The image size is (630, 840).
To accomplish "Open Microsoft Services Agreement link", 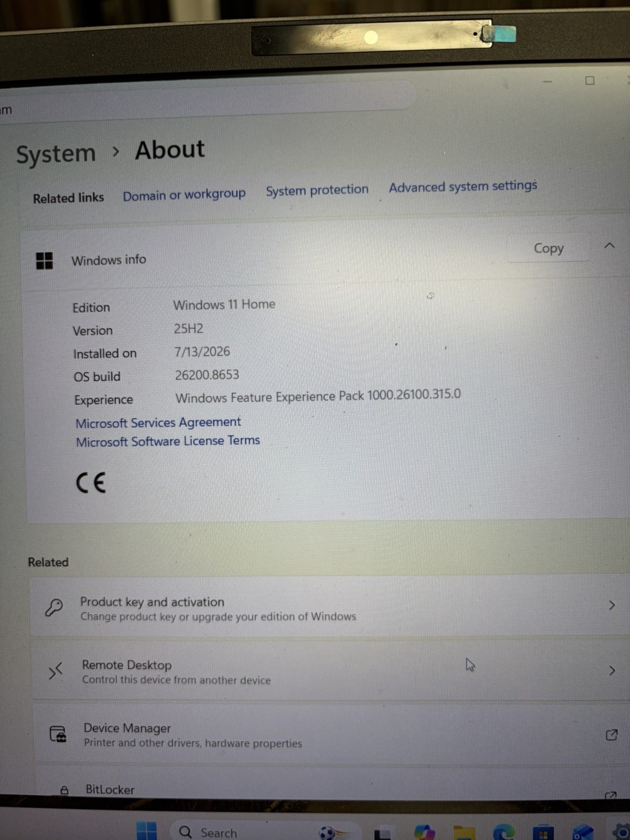I will point(158,423).
